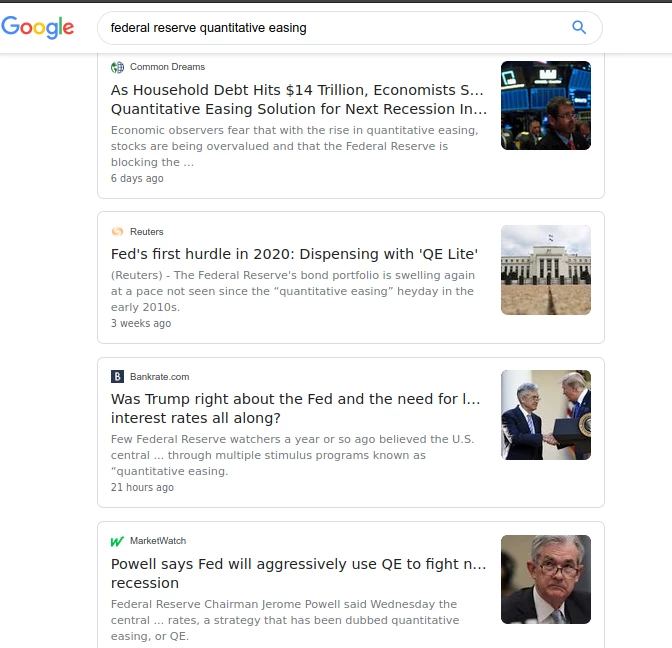Click the Bankrate.com B favicon

tap(117, 377)
